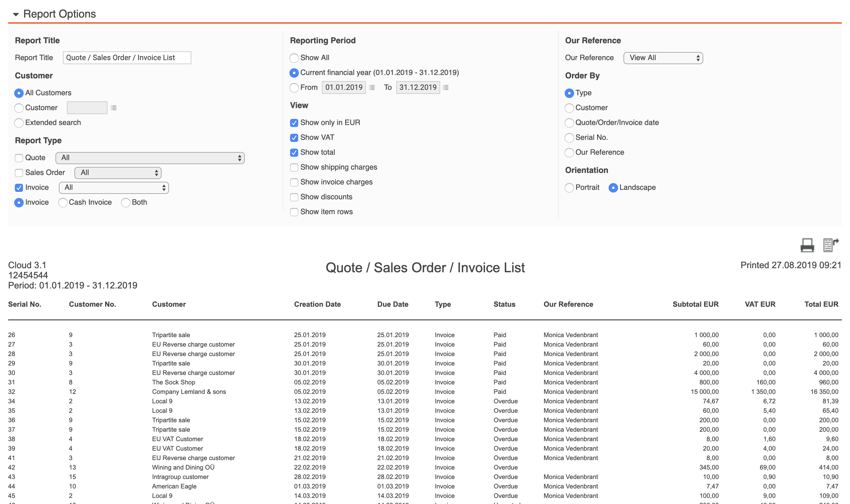Open the To date picker icon
850x504 pixels.
pyautogui.click(x=446, y=87)
